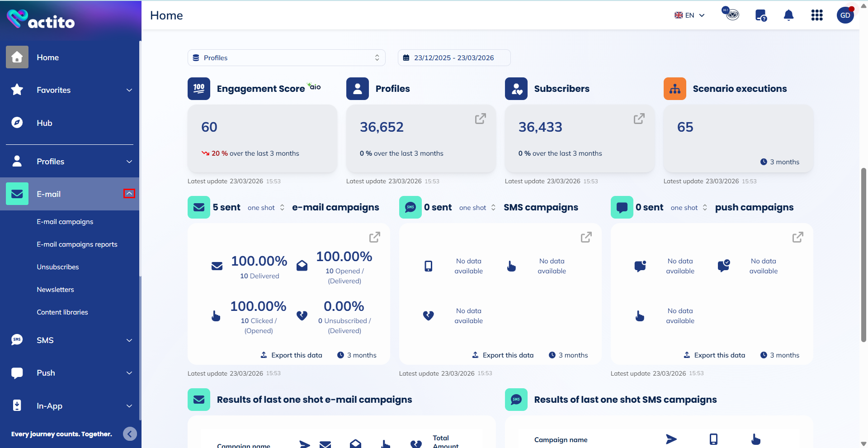Toggle one shot selector for push campaigns
Image resolution: width=868 pixels, height=448 pixels.
pos(689,208)
